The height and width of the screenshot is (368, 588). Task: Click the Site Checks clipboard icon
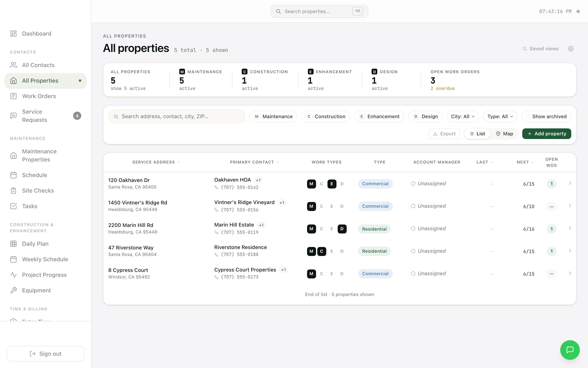tap(13, 191)
